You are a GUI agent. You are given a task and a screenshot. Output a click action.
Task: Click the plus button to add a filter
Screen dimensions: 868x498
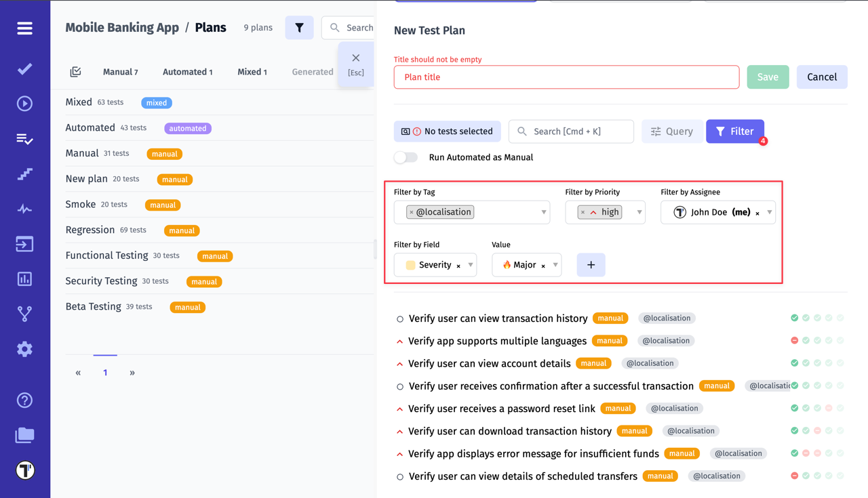point(591,265)
